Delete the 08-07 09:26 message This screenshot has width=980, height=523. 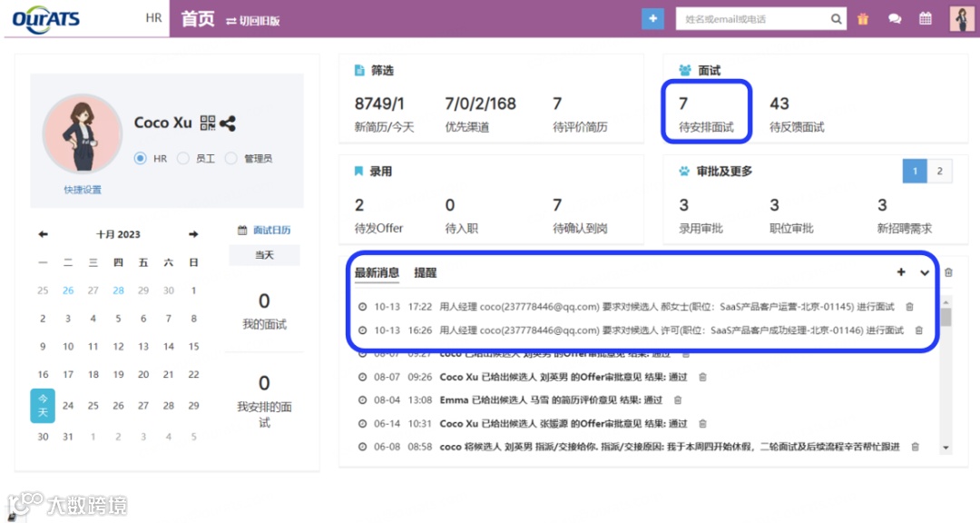pyautogui.click(x=702, y=377)
